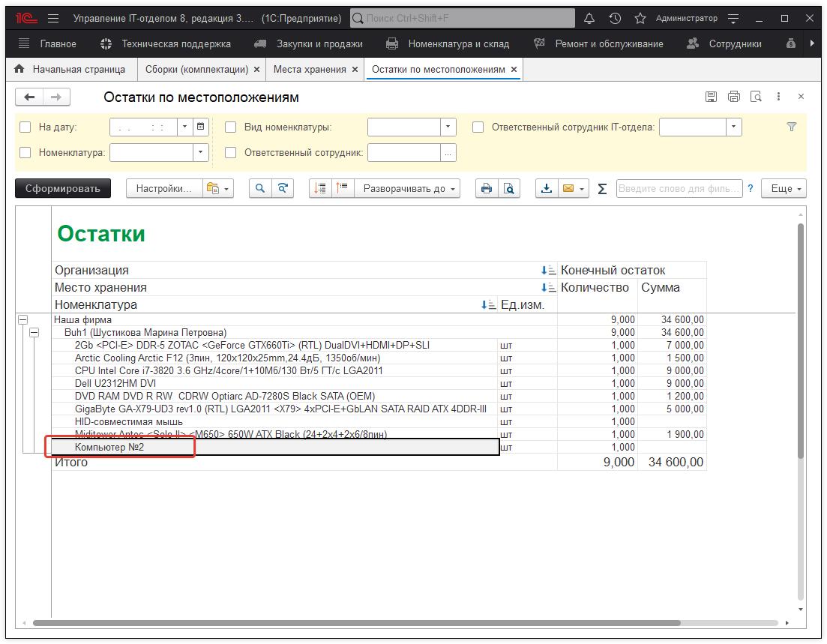Switch to the "Места хранения" tab
The height and width of the screenshot is (644, 827).
309,70
